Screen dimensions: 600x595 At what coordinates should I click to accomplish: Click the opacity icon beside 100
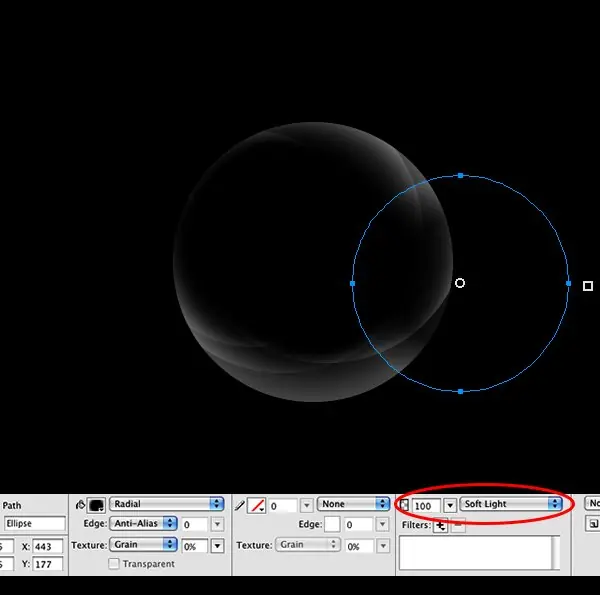[404, 505]
